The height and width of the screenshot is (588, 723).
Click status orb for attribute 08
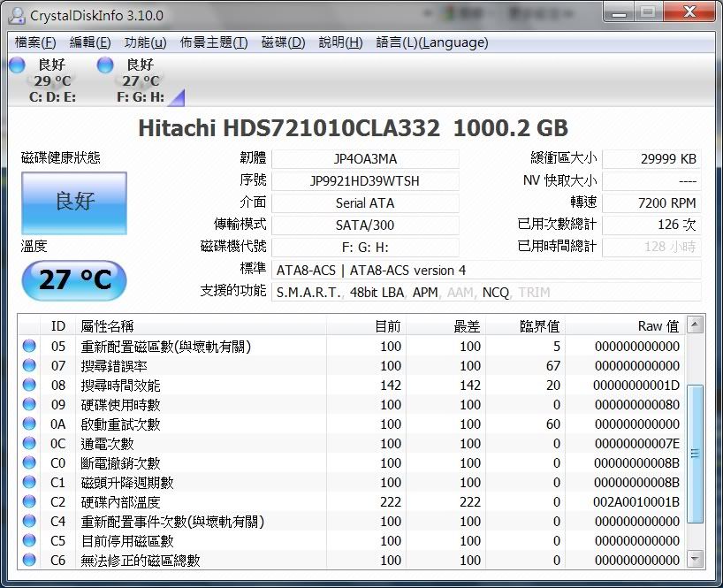pos(29,385)
